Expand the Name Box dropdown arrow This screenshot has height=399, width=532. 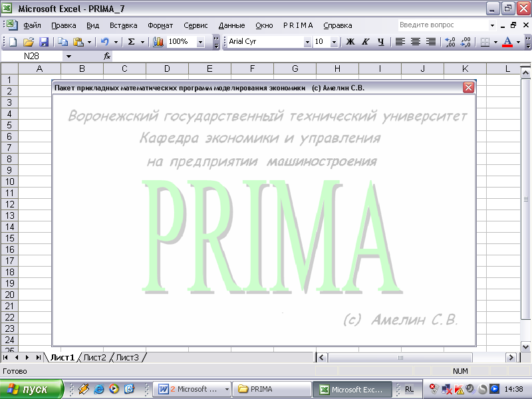click(x=69, y=57)
